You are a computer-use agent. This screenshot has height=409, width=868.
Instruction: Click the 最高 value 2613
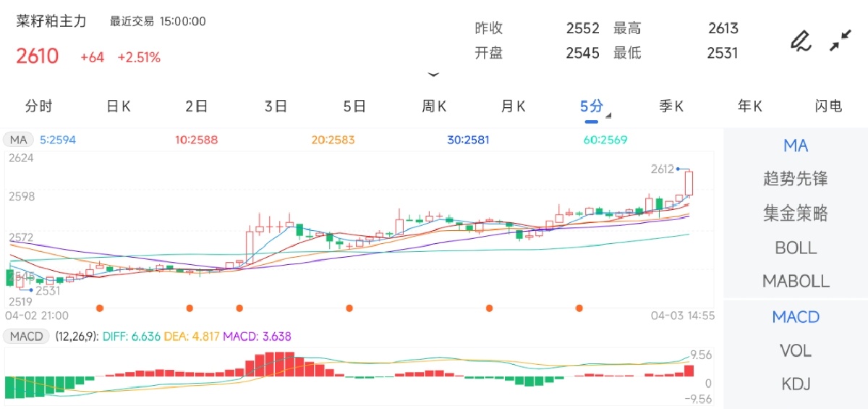coord(723,28)
